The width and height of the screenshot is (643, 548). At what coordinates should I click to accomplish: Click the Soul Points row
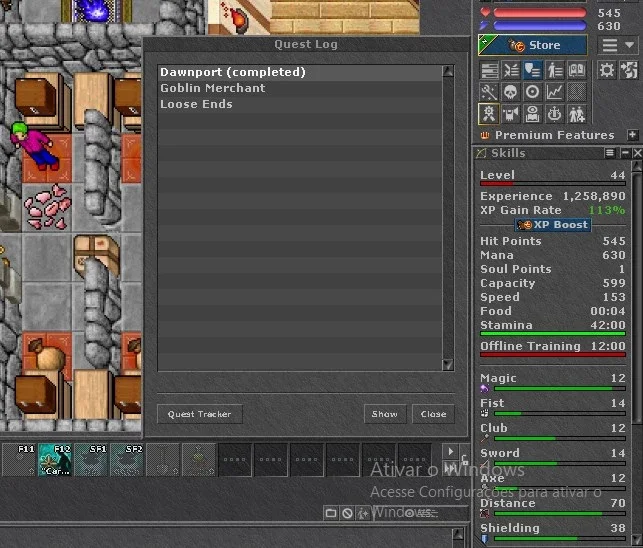pos(553,269)
